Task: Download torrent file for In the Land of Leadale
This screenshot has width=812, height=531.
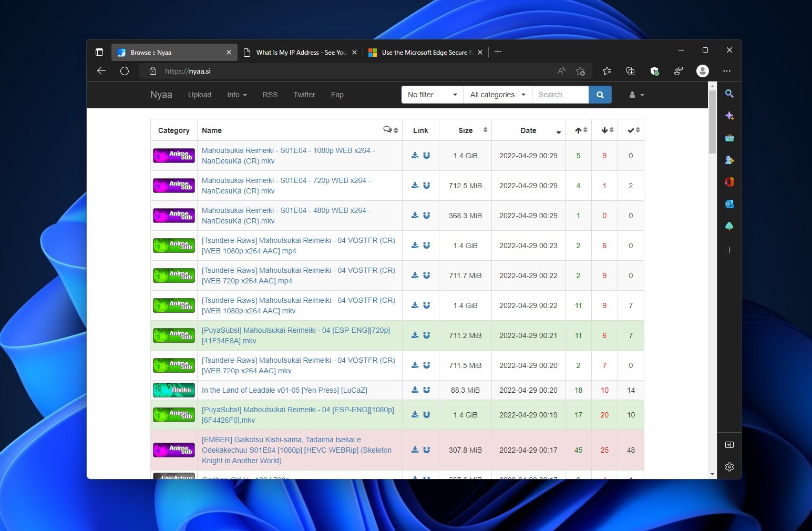Action: [415, 390]
